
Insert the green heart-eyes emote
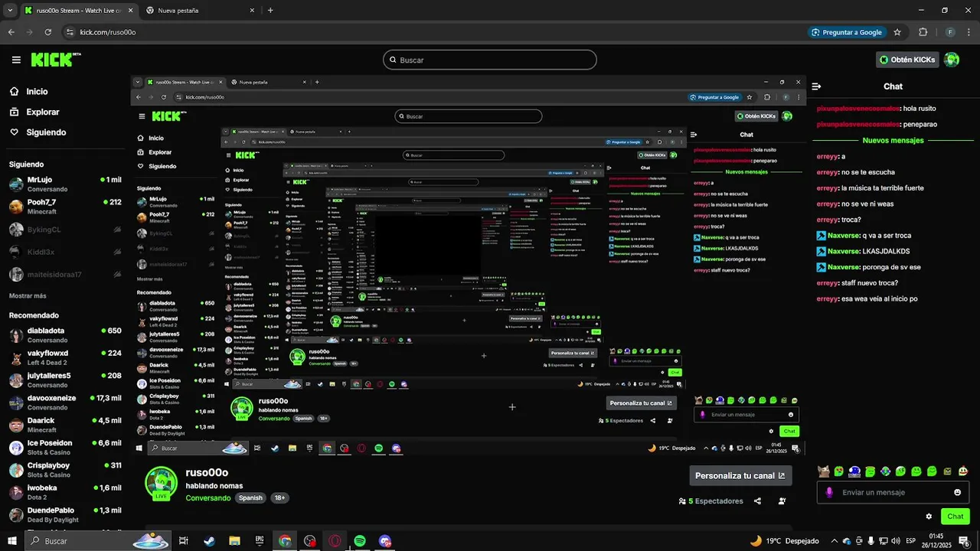839,471
